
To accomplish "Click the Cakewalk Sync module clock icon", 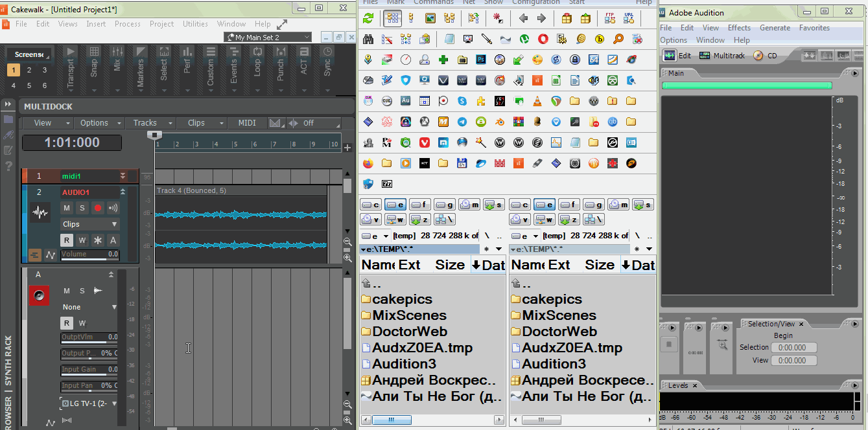I will tap(327, 52).
